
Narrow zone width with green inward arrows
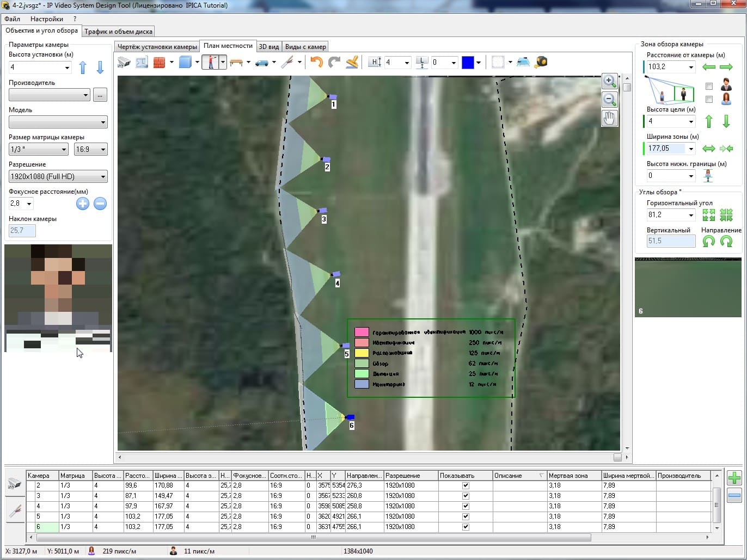pos(726,149)
